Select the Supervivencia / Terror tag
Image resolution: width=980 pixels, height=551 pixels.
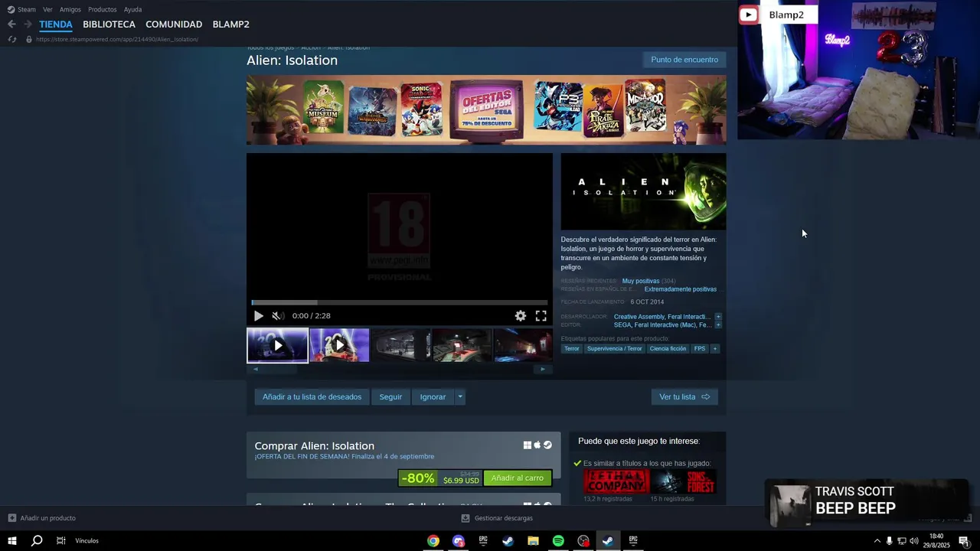coord(615,349)
